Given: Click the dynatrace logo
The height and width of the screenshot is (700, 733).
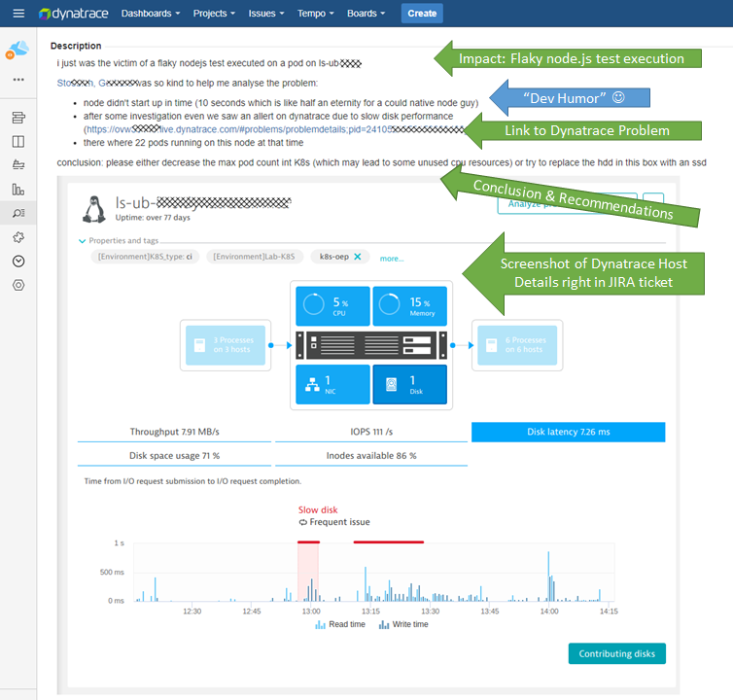Looking at the screenshot, I should click(73, 14).
